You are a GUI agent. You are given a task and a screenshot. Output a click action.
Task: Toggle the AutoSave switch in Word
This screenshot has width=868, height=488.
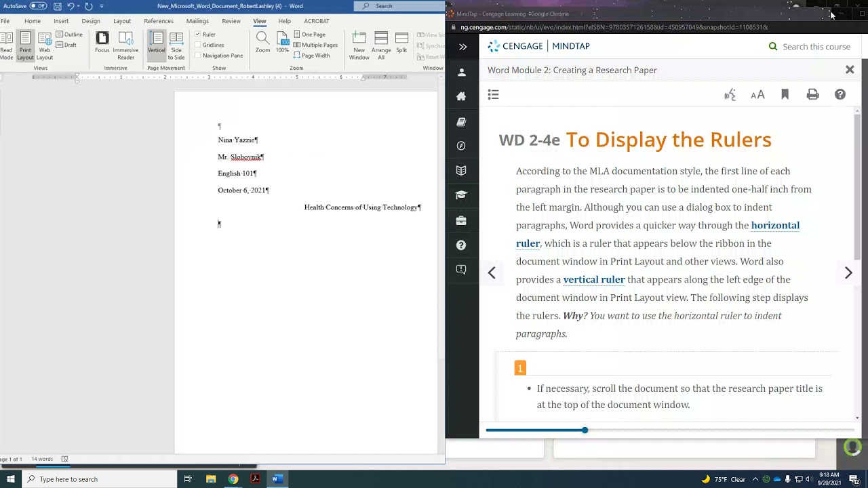pos(38,6)
